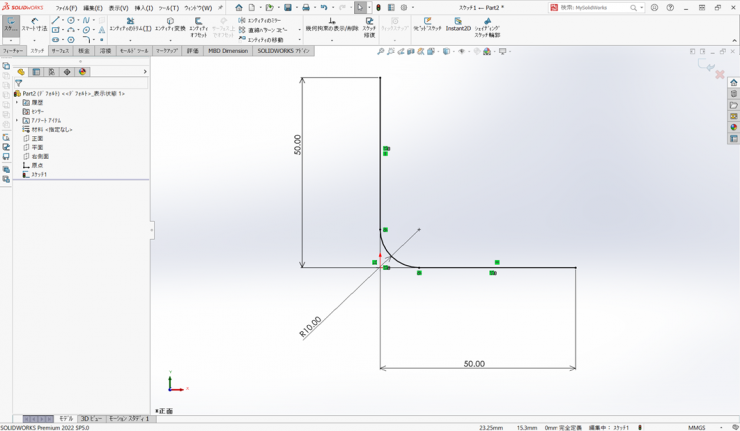Viewport: 740px width, 431px height.
Task: Toggle Instant2D mode
Action: tap(458, 24)
